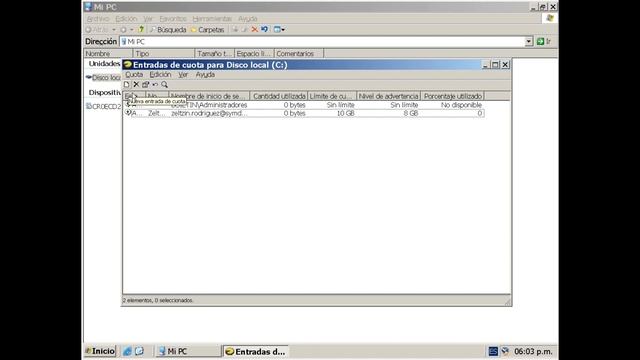Click the network tray icon near clock
Screen dimensions: 640x360
pos(505,351)
